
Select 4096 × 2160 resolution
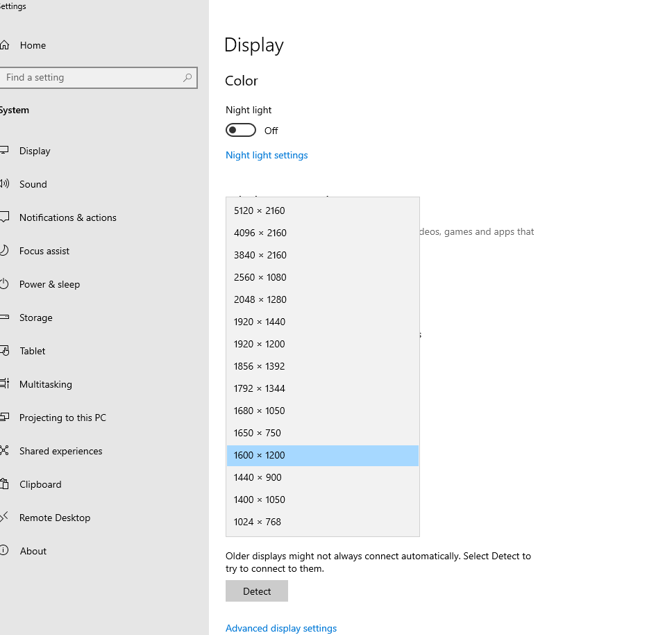coord(323,233)
